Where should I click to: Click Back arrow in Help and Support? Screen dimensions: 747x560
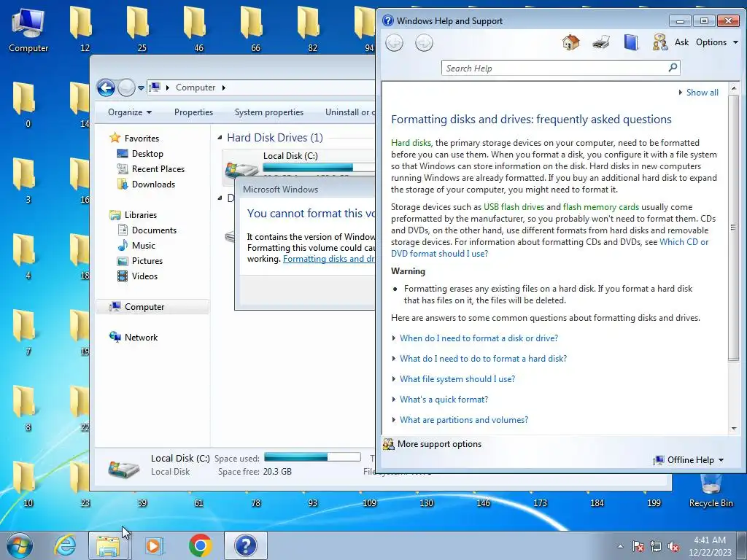click(x=395, y=43)
